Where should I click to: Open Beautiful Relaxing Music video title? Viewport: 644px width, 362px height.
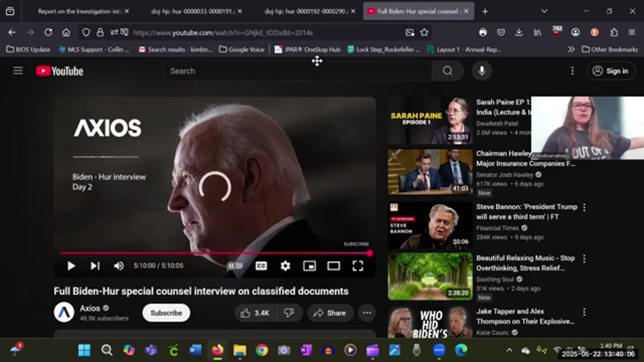click(525, 263)
